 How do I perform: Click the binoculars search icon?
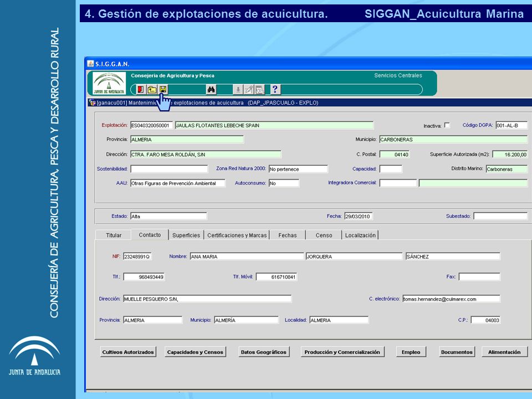[211, 90]
